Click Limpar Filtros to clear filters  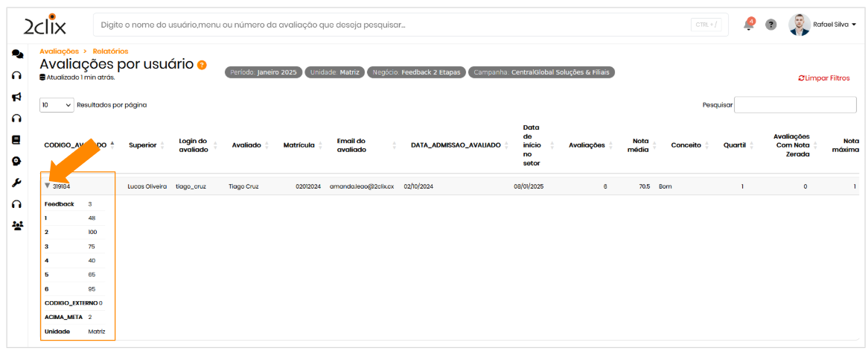pos(823,78)
